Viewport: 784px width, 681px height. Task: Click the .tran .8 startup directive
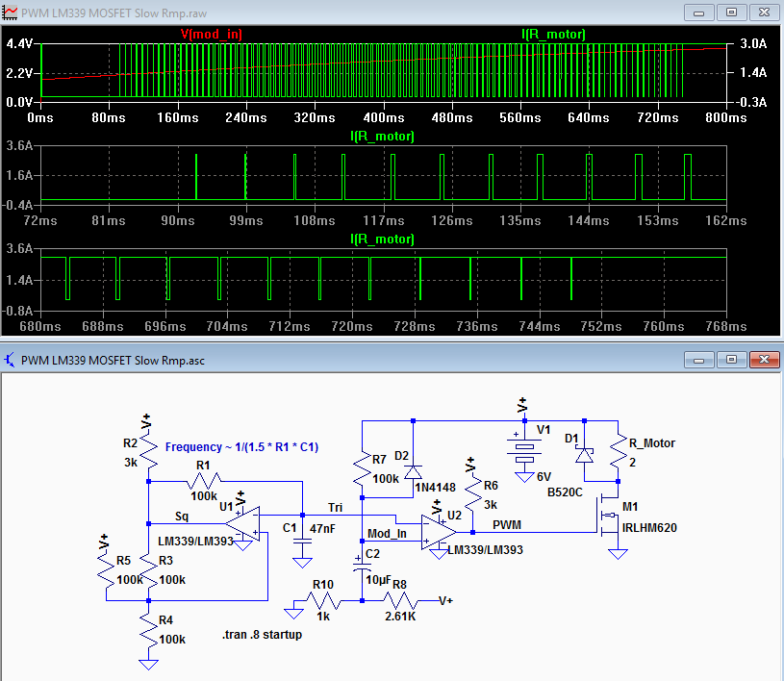[263, 635]
